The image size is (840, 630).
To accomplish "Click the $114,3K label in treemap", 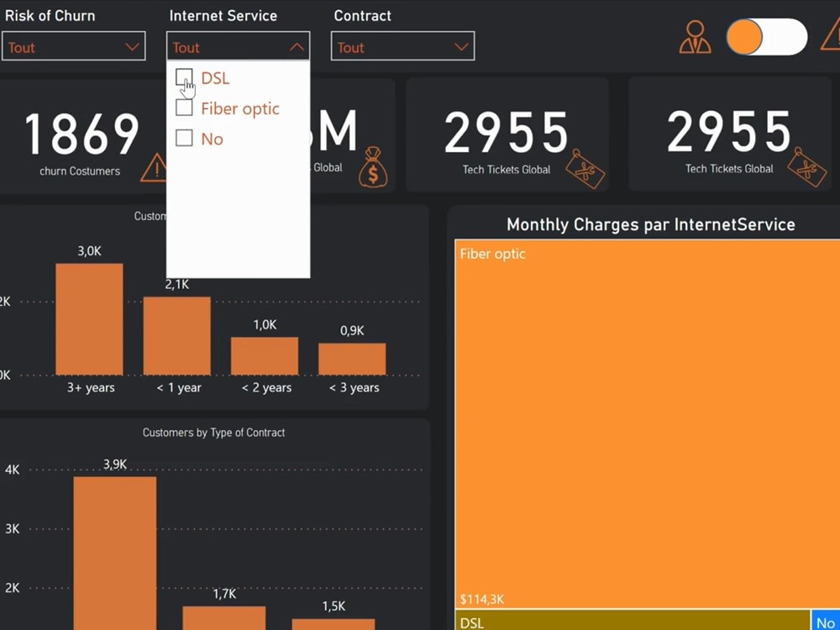I will (x=481, y=599).
